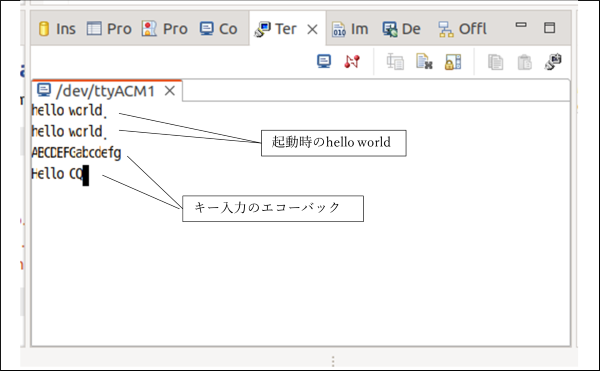Open the De tab
The height and width of the screenshot is (371, 600).
click(401, 29)
